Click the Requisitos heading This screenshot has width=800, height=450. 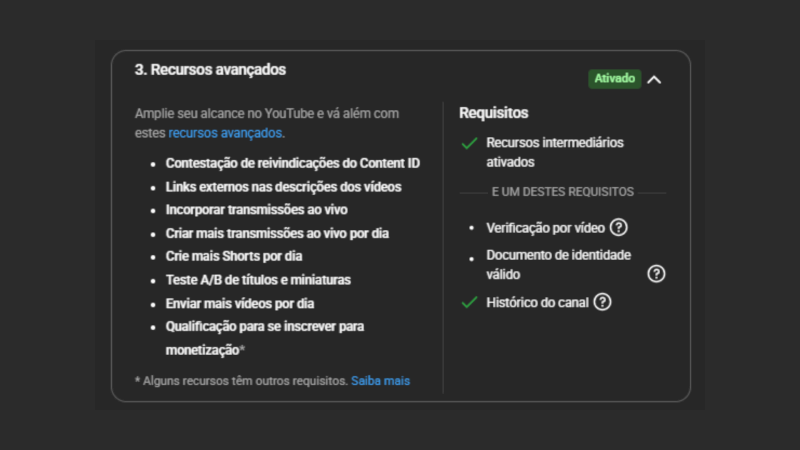pos(493,113)
